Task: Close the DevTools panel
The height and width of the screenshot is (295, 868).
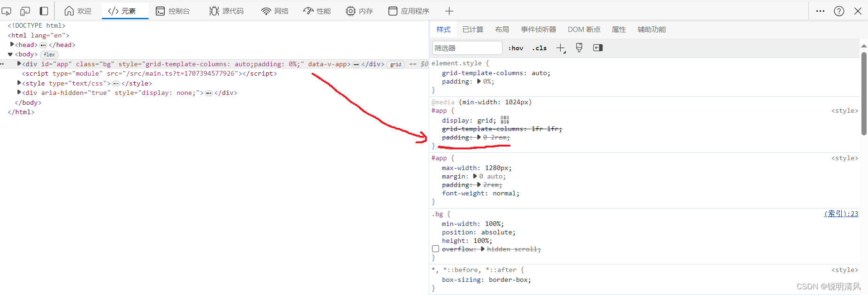Action: tap(858, 11)
